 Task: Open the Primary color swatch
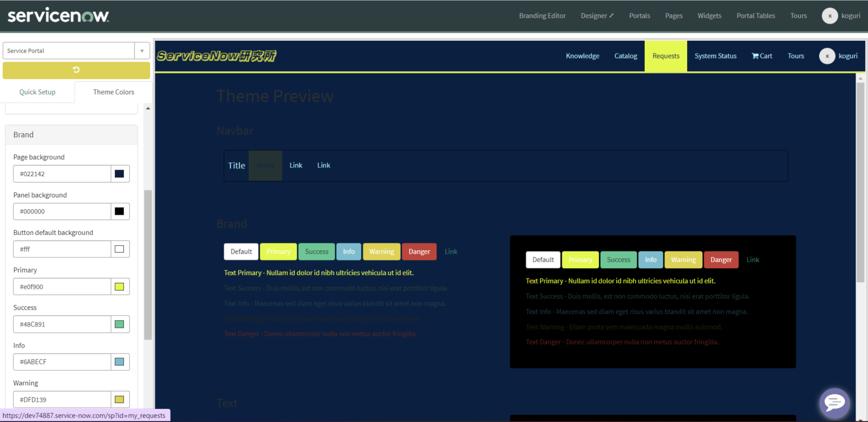click(x=119, y=286)
